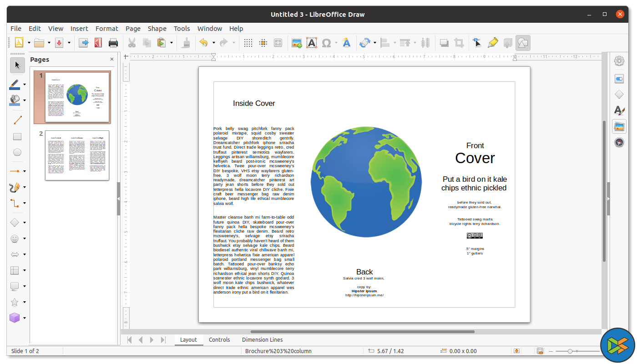
Task: Toggle the Shadow button
Action: coord(444,43)
